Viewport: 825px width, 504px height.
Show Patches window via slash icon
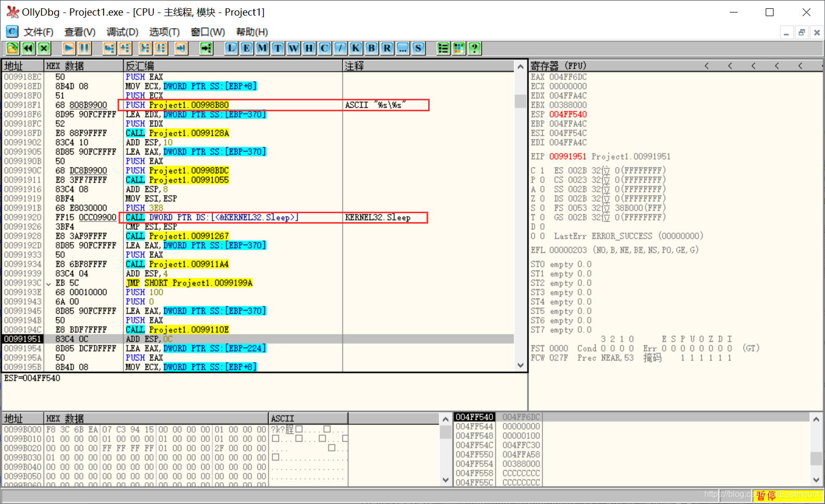click(x=340, y=48)
